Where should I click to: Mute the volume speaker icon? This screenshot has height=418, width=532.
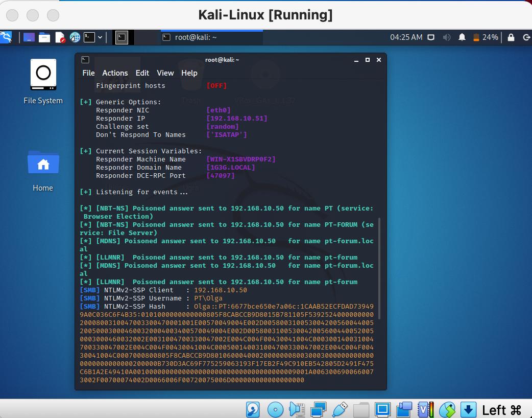(x=447, y=37)
